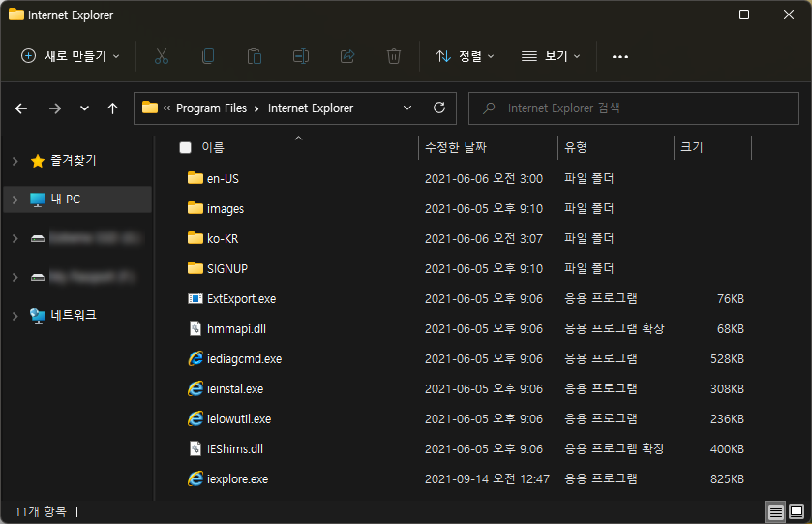Viewport: 812px width, 524px height.
Task: Select the iexplore.exe file name
Action: click(238, 478)
